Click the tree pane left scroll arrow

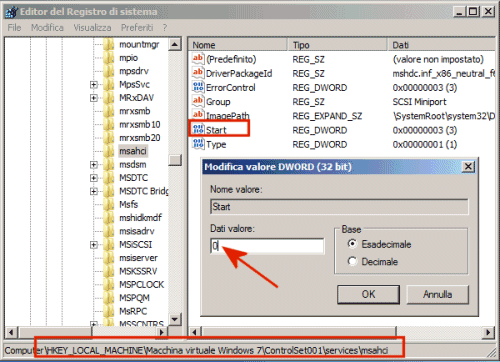[11, 332]
